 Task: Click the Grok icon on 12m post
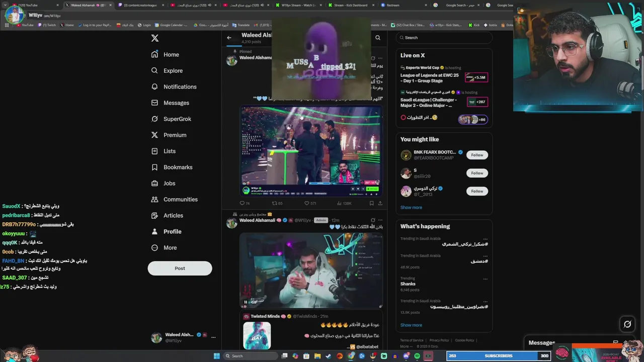click(372, 220)
